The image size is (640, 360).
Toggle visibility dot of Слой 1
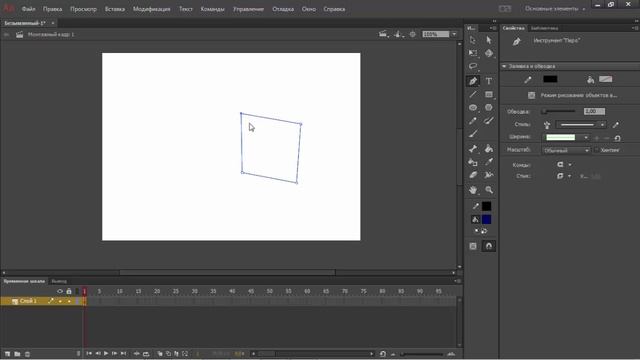coord(60,301)
